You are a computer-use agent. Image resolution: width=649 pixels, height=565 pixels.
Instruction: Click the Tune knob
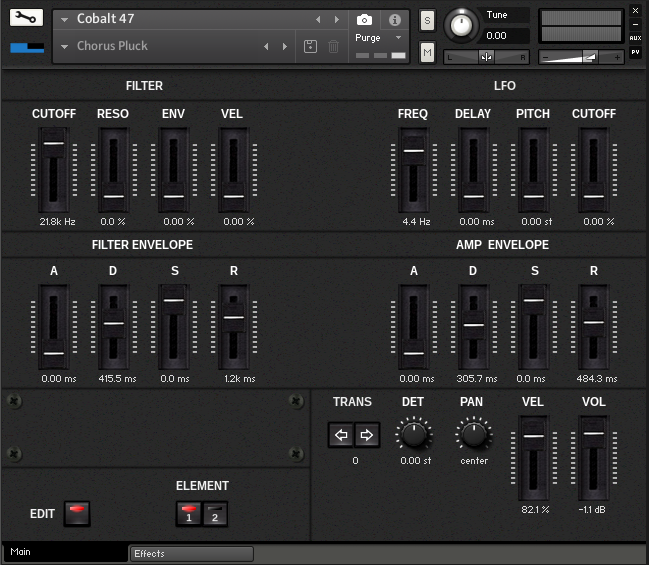pyautogui.click(x=461, y=25)
